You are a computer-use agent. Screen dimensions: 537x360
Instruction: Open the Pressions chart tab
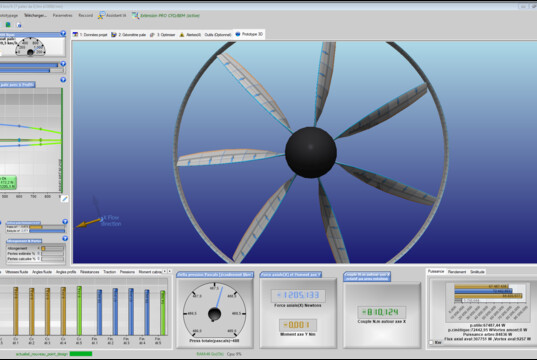(127, 272)
